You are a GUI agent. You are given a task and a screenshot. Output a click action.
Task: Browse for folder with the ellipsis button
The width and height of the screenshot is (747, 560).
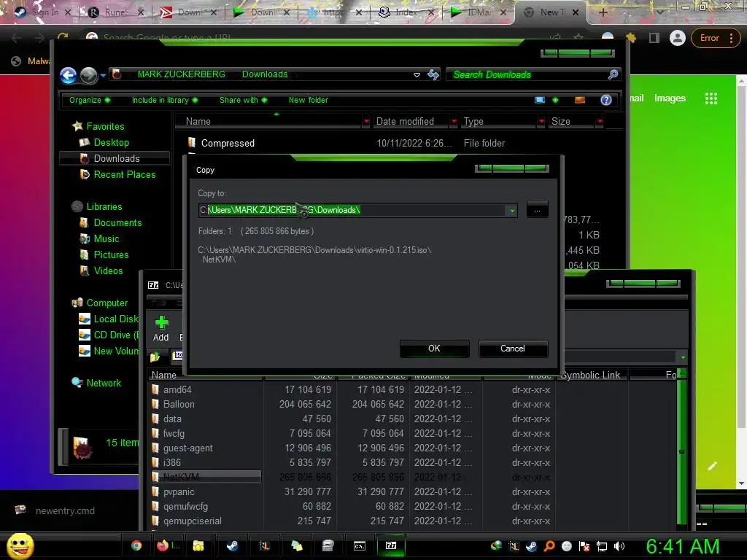tap(537, 210)
